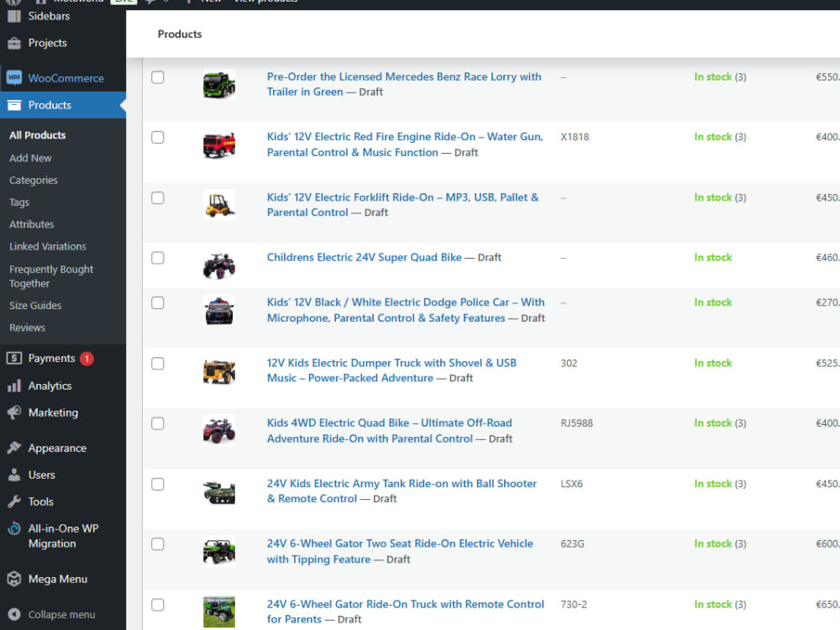Screen dimensions: 840x630
Task: Check the 24V Super Quad Bike row
Action: pyautogui.click(x=158, y=258)
